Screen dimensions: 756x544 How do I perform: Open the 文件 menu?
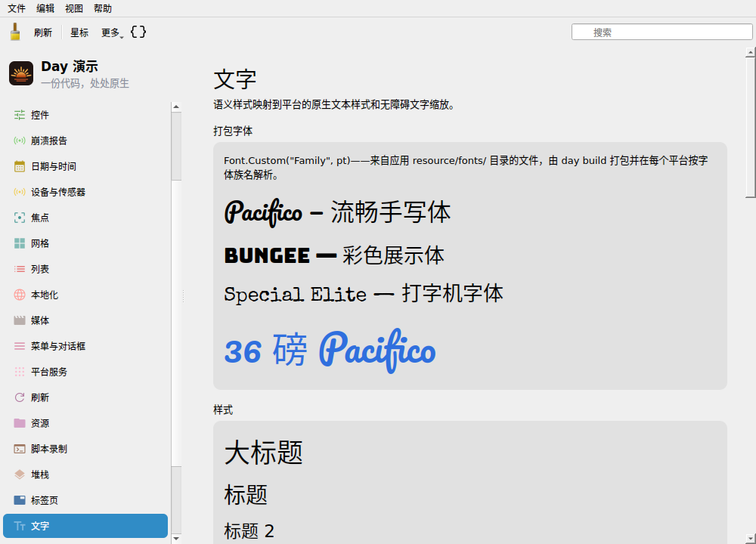[17, 8]
